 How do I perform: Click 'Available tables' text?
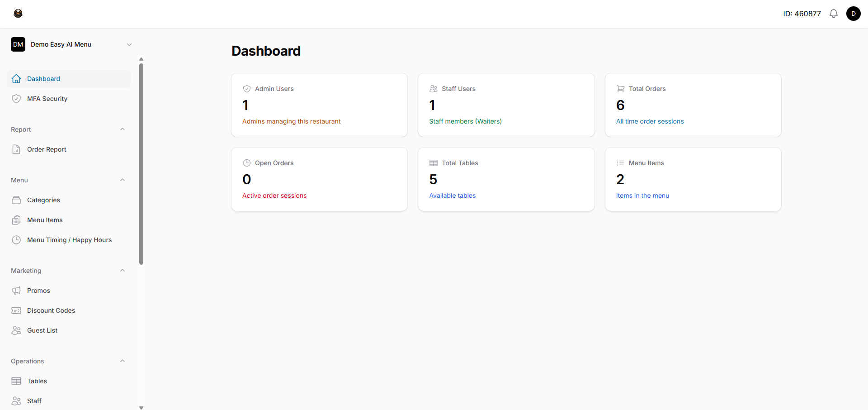tap(452, 195)
